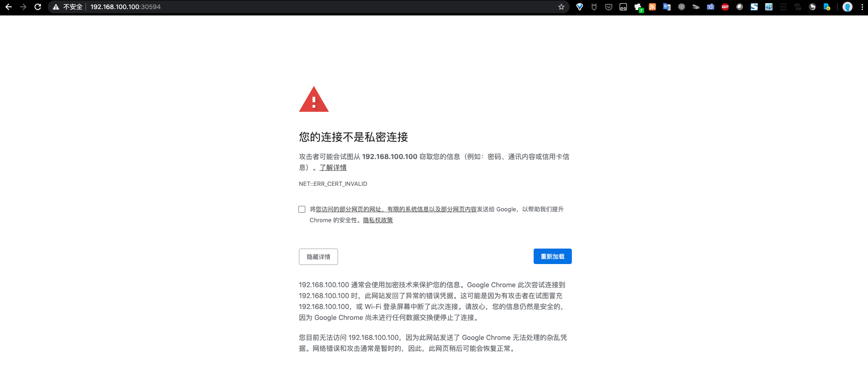Open the blue S extension icon
This screenshot has width=868, height=379.
coord(754,7)
